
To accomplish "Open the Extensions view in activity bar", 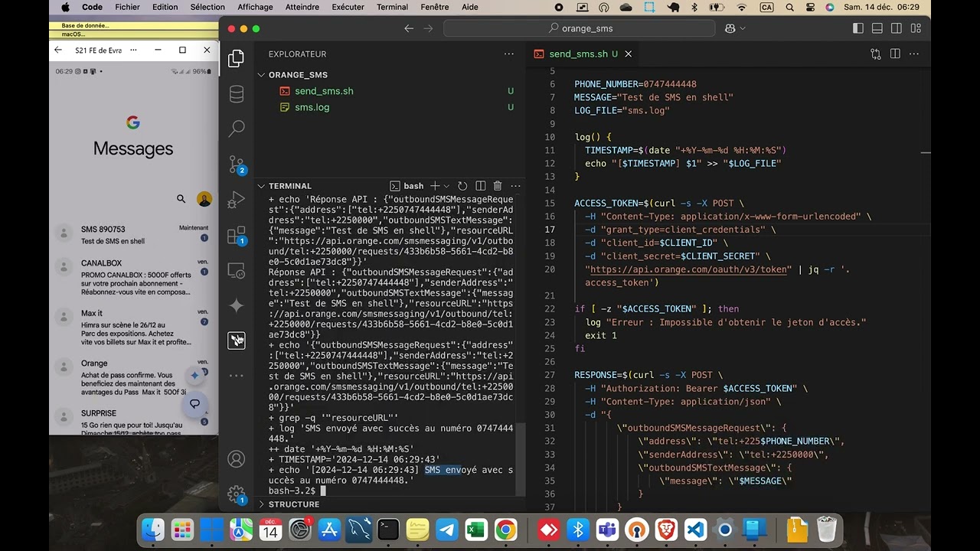I will (237, 235).
